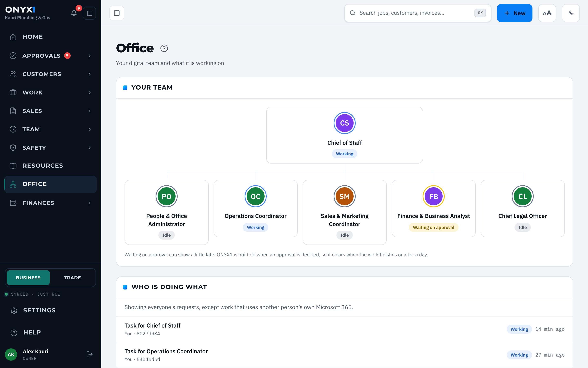The image size is (588, 368).
Task: Select the Chief of Staff CS avatar
Action: 345,123
